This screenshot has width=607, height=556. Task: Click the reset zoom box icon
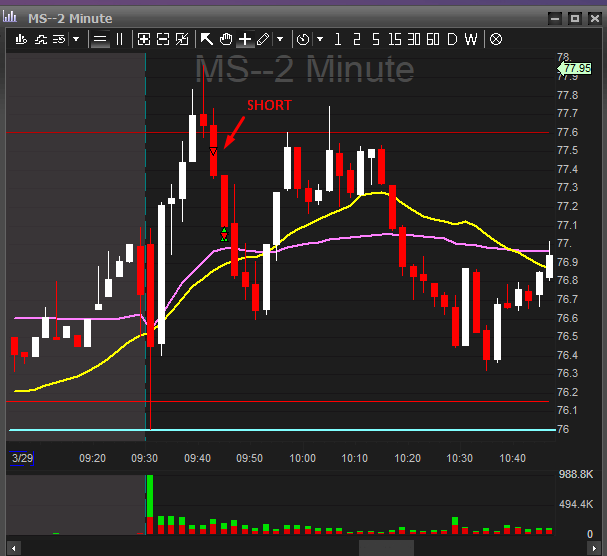click(x=182, y=39)
